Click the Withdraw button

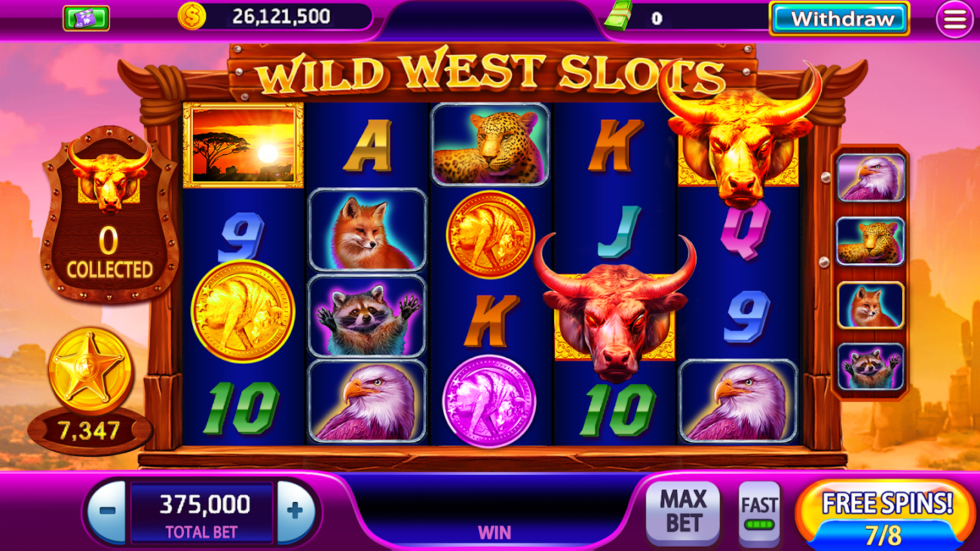click(839, 19)
